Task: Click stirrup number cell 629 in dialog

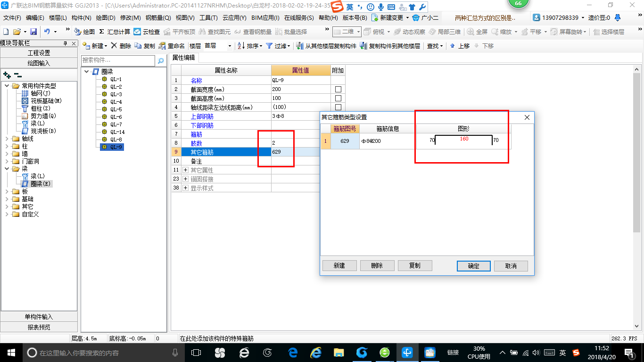Action: (345, 141)
